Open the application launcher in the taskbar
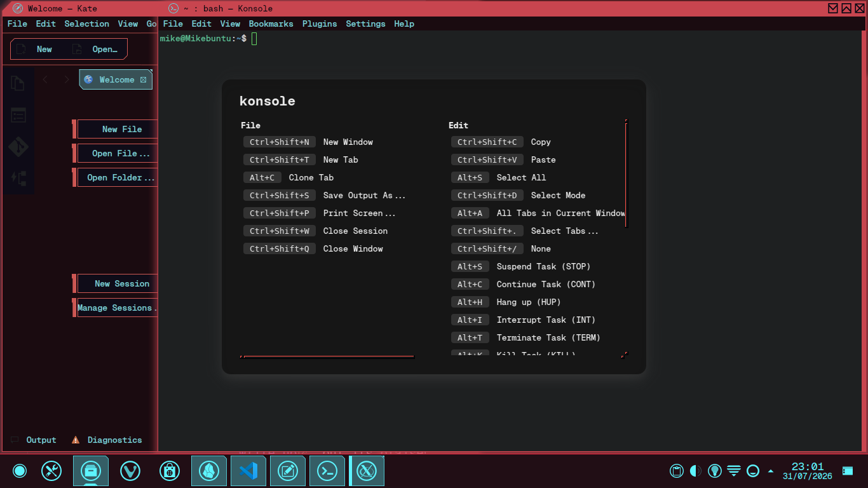868x488 pixels. [20, 471]
